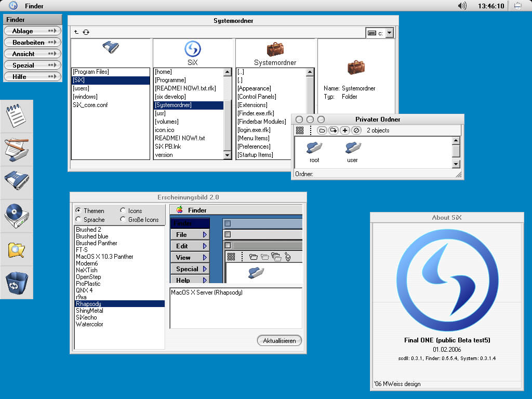This screenshot has height=399, width=532.
Task: Click the refresh icon in Systemordner toolbar
Action: point(86,32)
